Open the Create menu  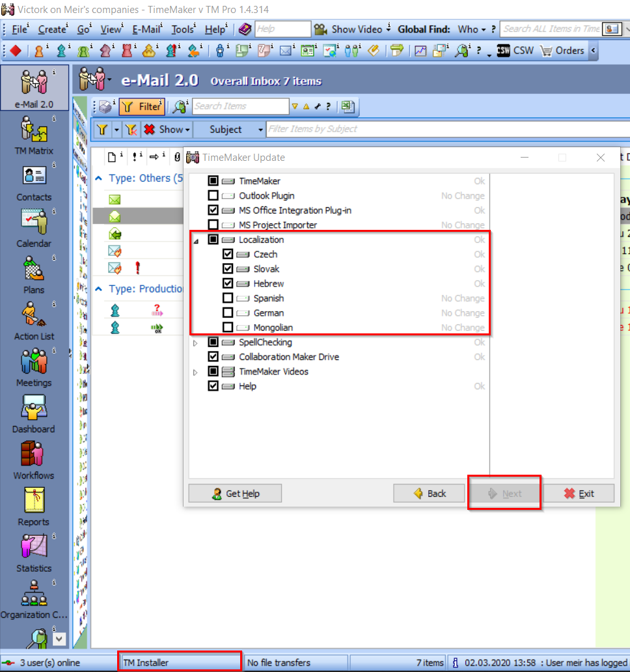[53, 29]
